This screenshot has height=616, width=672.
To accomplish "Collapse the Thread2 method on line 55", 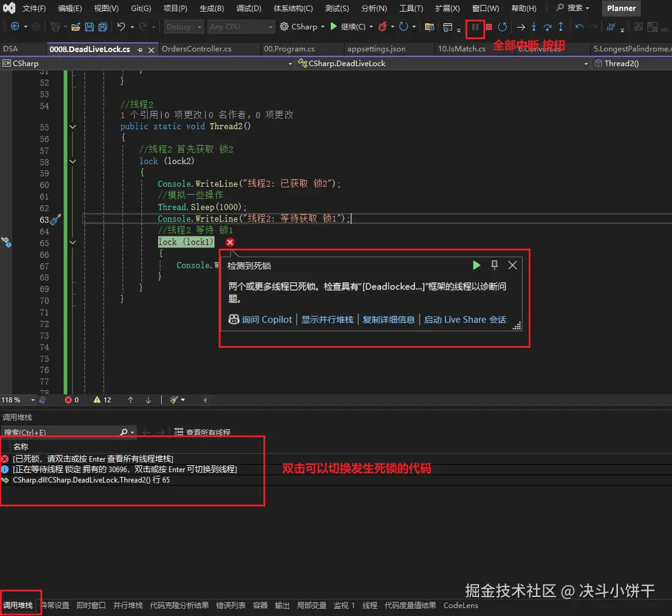I will click(73, 127).
